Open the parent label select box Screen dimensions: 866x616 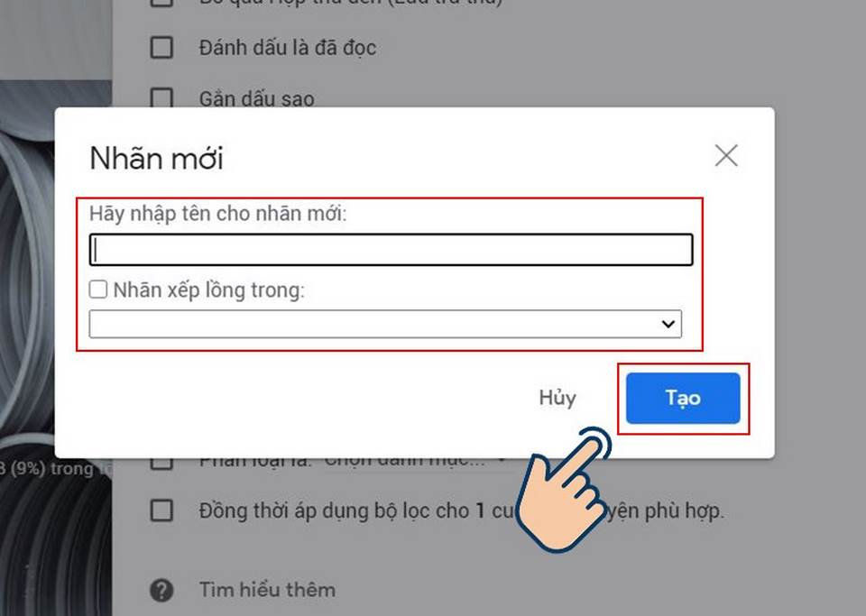click(385, 324)
